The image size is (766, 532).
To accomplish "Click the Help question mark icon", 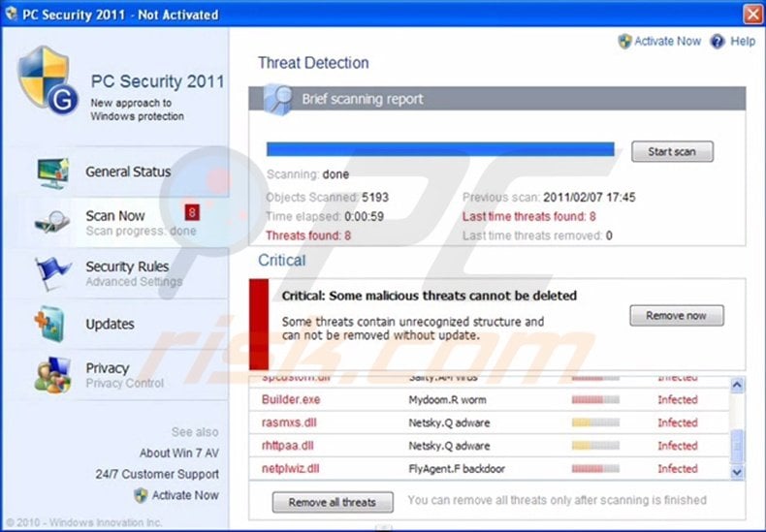I will 718,42.
